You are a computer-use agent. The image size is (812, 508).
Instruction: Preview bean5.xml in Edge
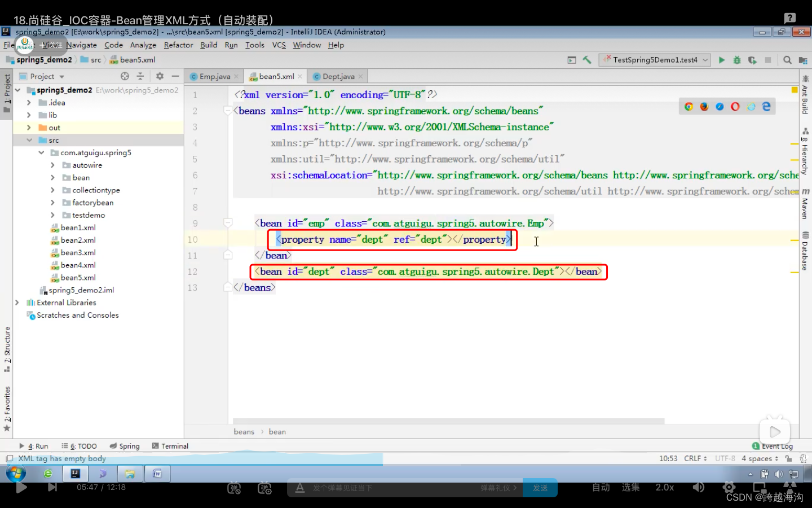pyautogui.click(x=766, y=107)
